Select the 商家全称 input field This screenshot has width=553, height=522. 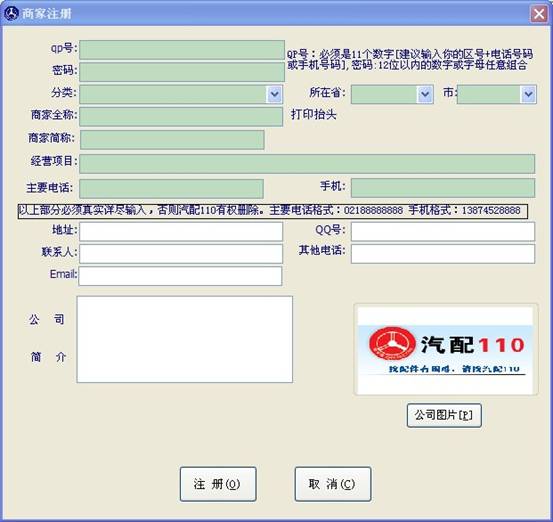181,117
